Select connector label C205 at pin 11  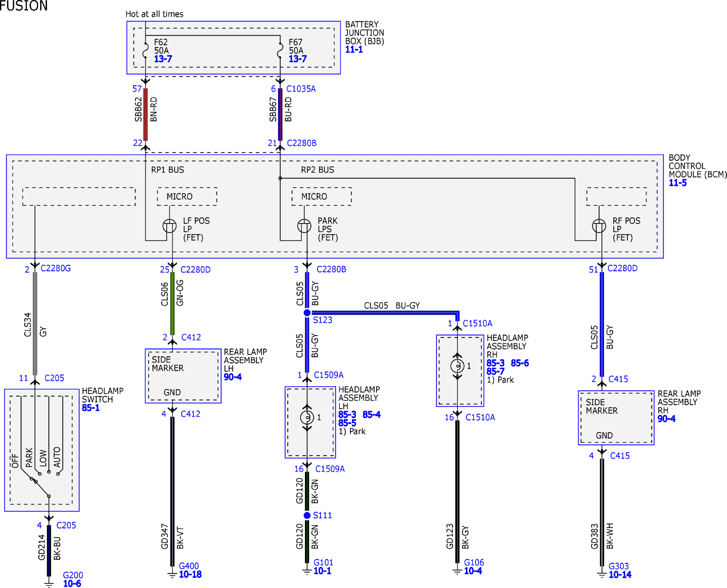tap(54, 378)
